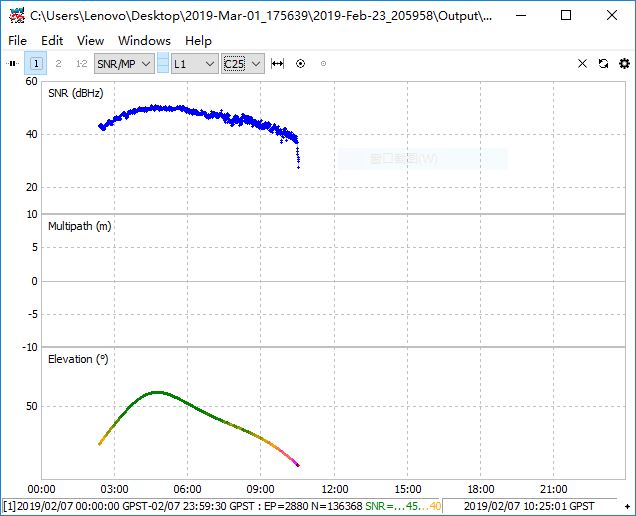Maximize the RTKPLOT window
Screen dimensions: 636x516
[566, 15]
